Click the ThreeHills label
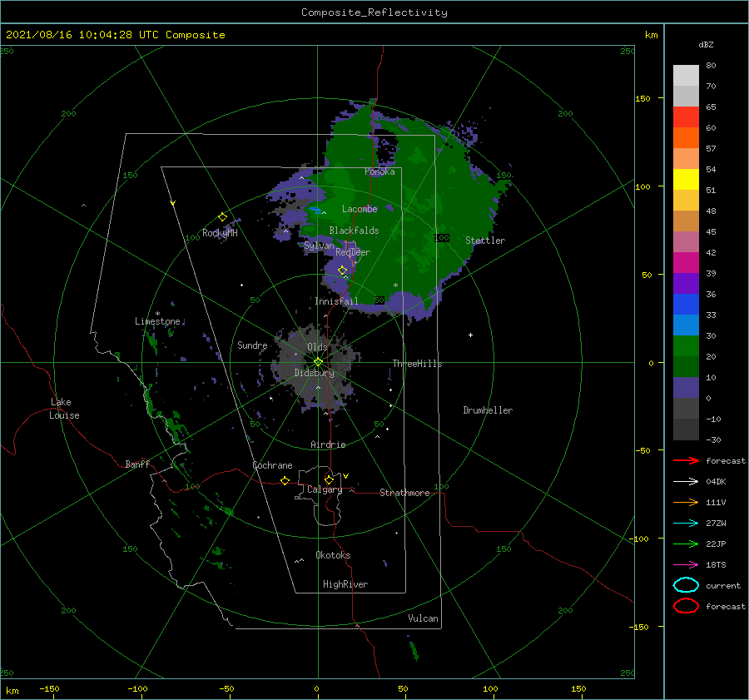Screen dimensions: 749x700 418,364
